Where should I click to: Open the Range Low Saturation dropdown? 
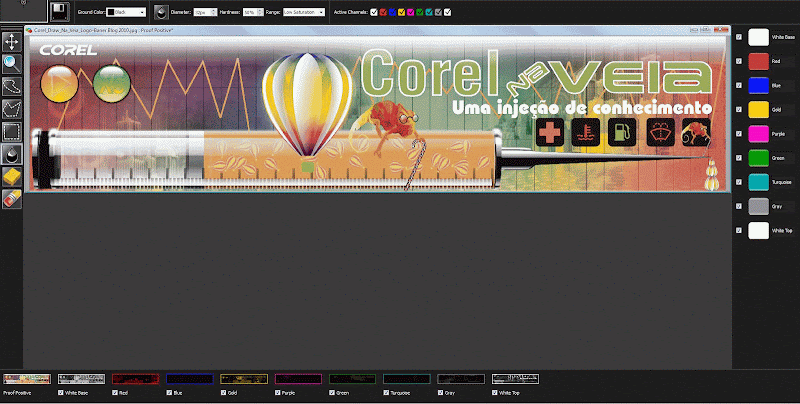coord(304,12)
